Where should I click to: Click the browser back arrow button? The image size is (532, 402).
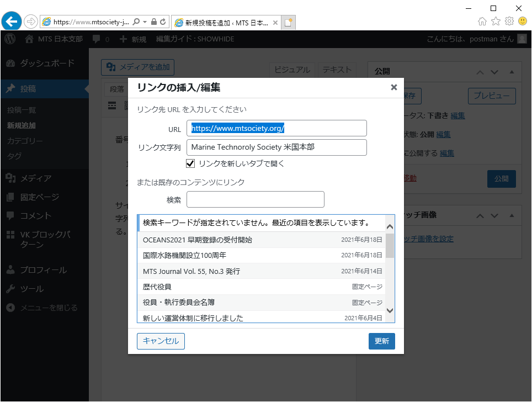click(12, 22)
